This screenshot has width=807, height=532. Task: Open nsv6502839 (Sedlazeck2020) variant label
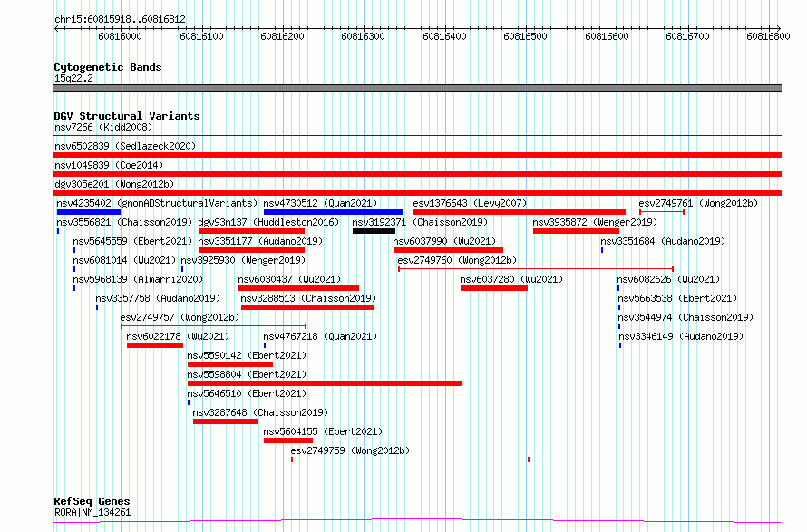(125, 146)
